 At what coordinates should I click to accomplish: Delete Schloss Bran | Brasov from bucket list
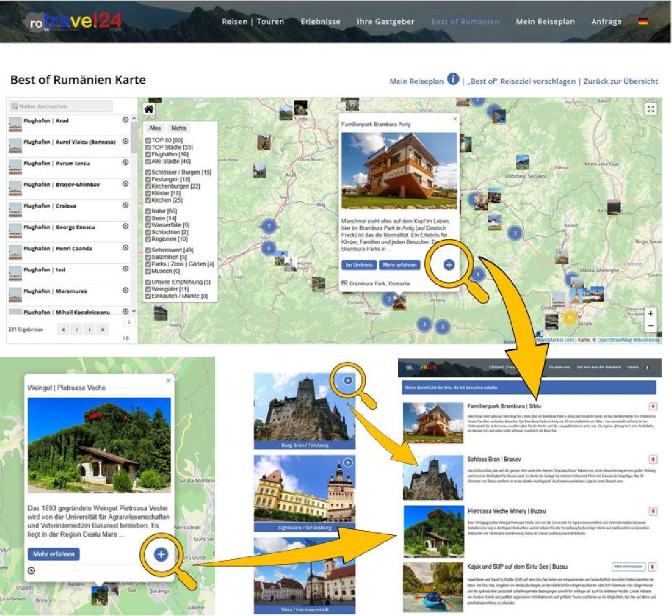653,459
